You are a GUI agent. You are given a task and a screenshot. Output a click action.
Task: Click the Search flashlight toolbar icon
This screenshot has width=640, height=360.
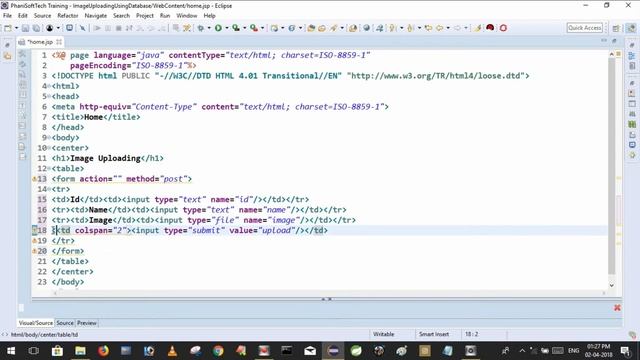point(334,28)
